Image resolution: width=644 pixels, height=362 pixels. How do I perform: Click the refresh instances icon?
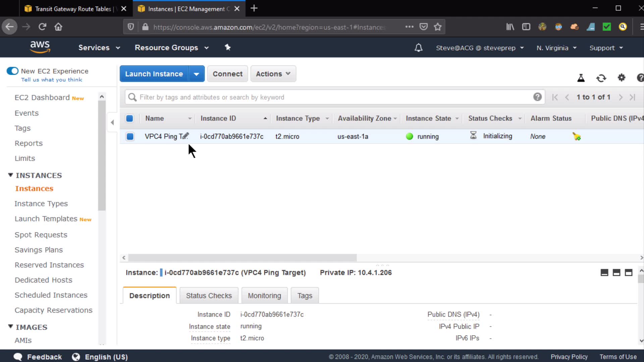pyautogui.click(x=601, y=78)
